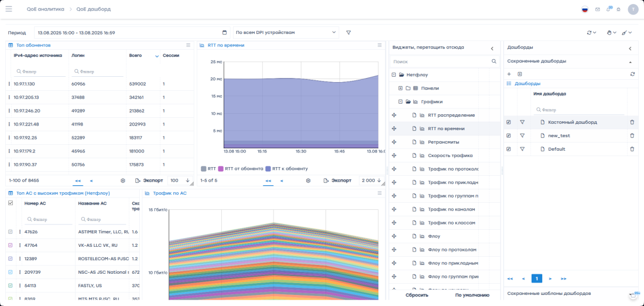Open the notifications bell icon
The width and height of the screenshot is (644, 306).
(608, 9)
